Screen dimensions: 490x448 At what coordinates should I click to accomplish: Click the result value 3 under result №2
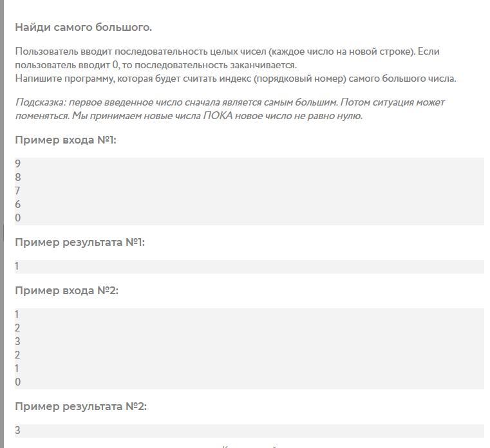tap(18, 430)
